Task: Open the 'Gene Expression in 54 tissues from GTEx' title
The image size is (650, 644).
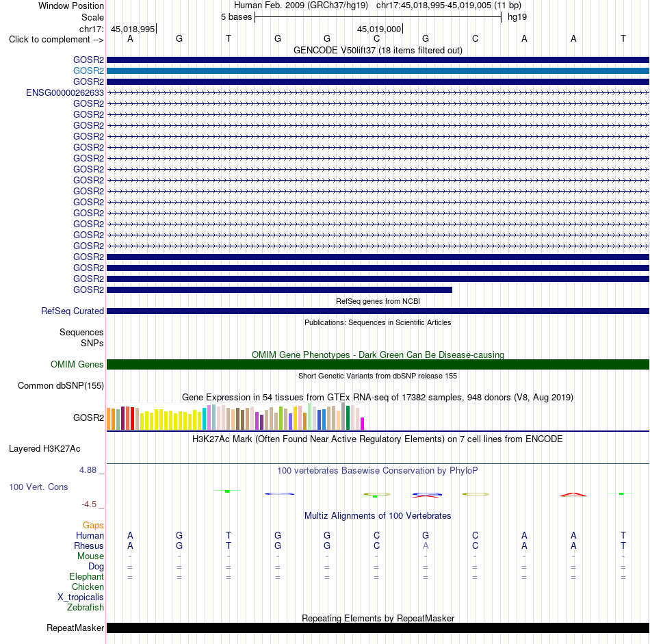Action: pos(378,397)
